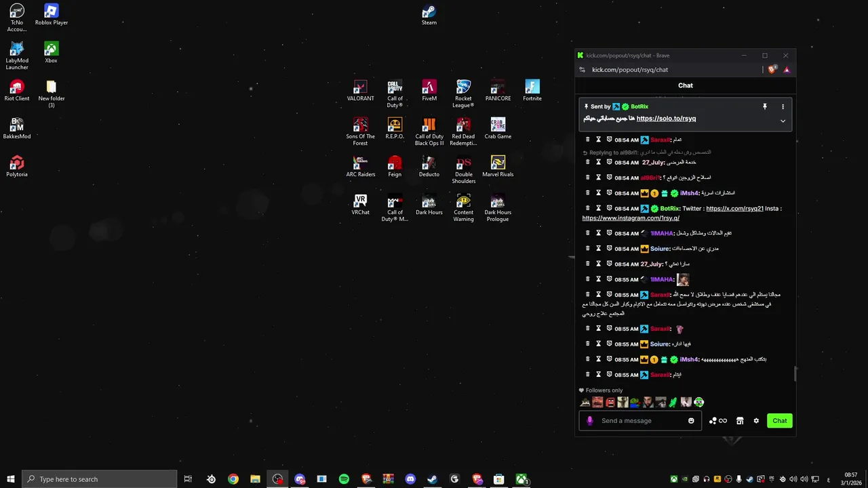This screenshot has width=868, height=488.
Task: Expand the pinned message chevron
Action: [783, 121]
